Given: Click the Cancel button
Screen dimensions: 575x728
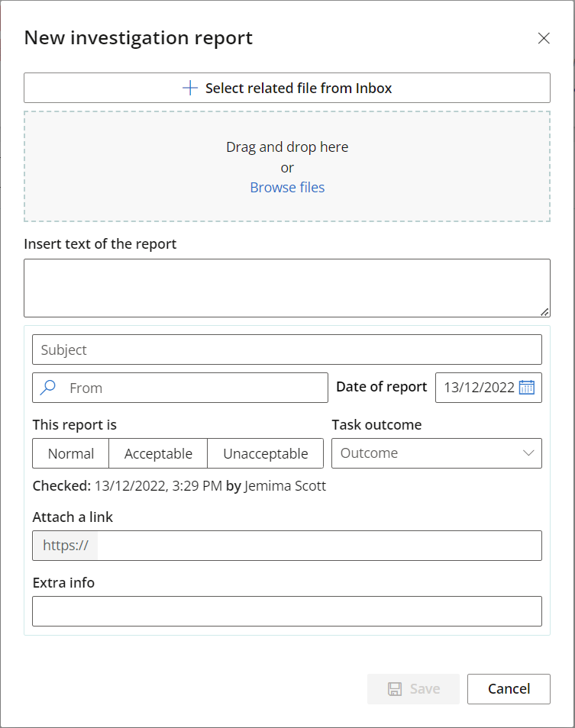Looking at the screenshot, I should point(509,689).
